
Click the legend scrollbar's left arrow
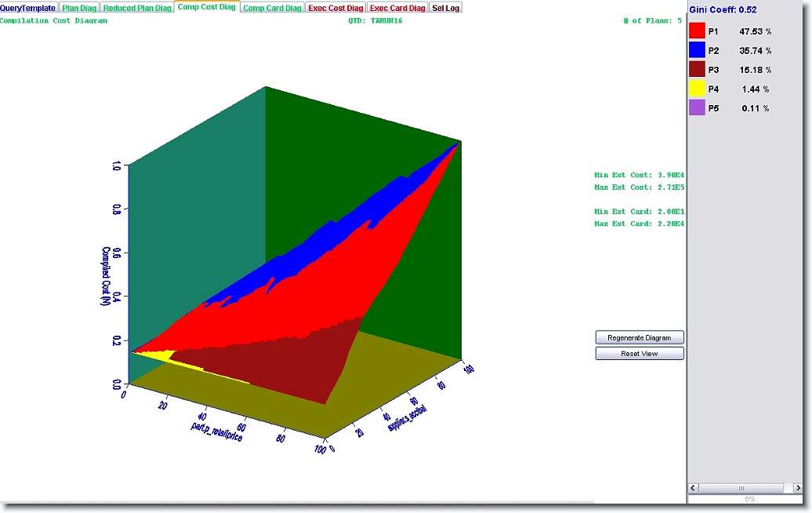point(694,488)
